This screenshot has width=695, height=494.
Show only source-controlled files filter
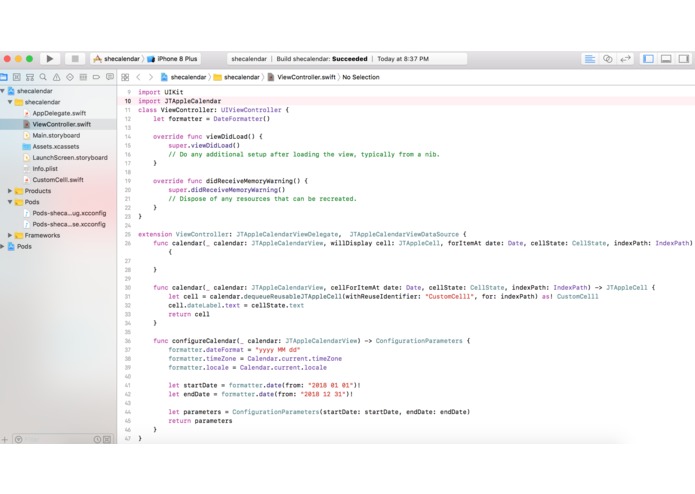tap(107, 440)
